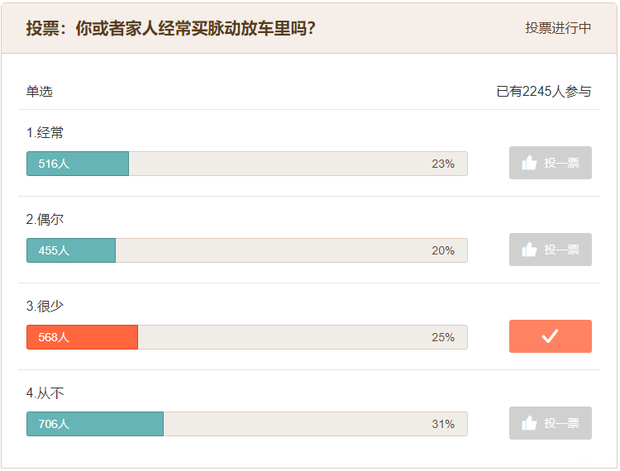Click the 单选 label

[x=39, y=92]
